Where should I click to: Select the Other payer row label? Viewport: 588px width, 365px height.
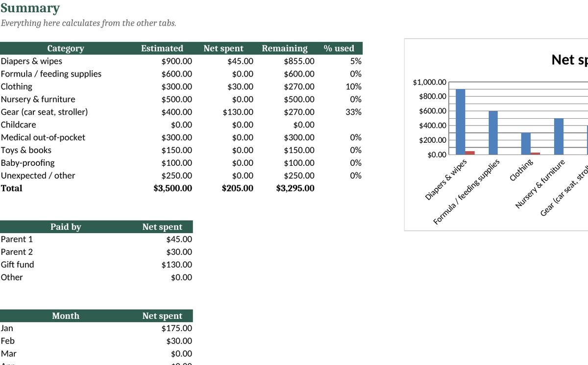11,278
